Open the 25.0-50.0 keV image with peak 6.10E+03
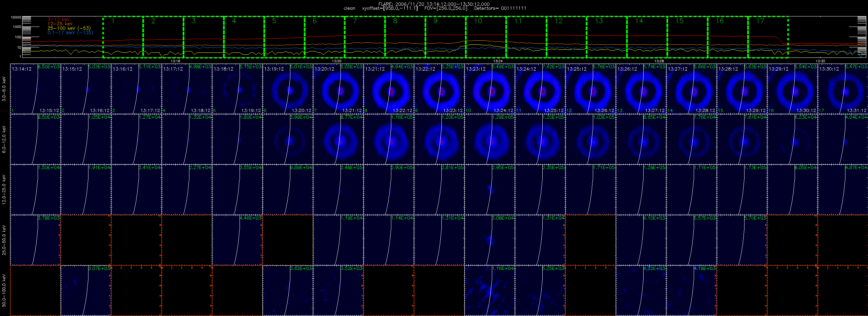 coord(641,240)
